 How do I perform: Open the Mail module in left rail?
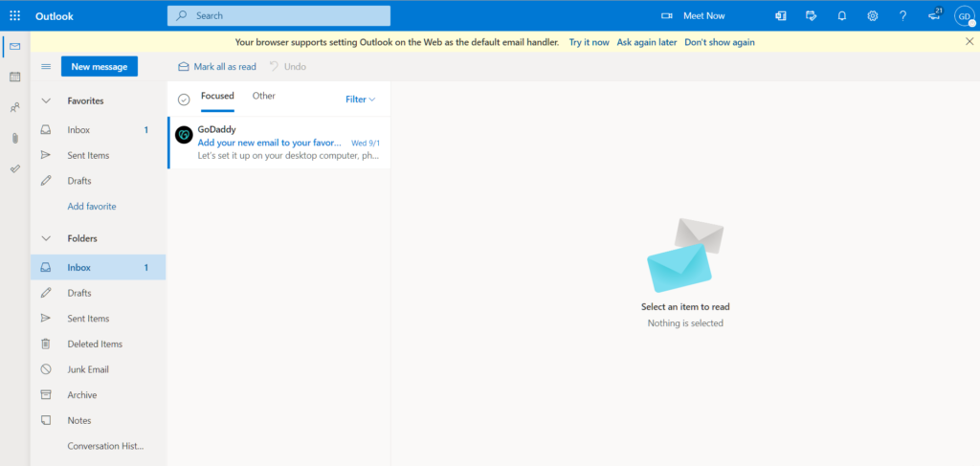coord(15,46)
